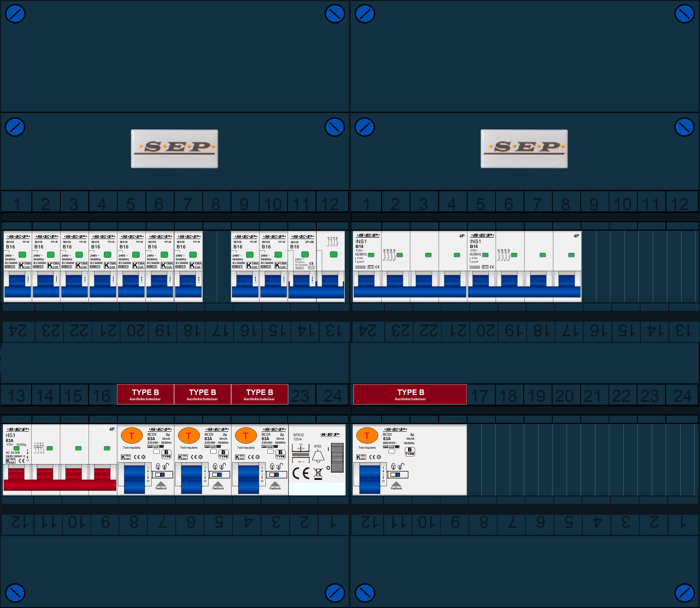Toggle the blue handle of the 4p RCD1
Image resolution: width=700 pixels, height=608 pixels.
coord(369,479)
